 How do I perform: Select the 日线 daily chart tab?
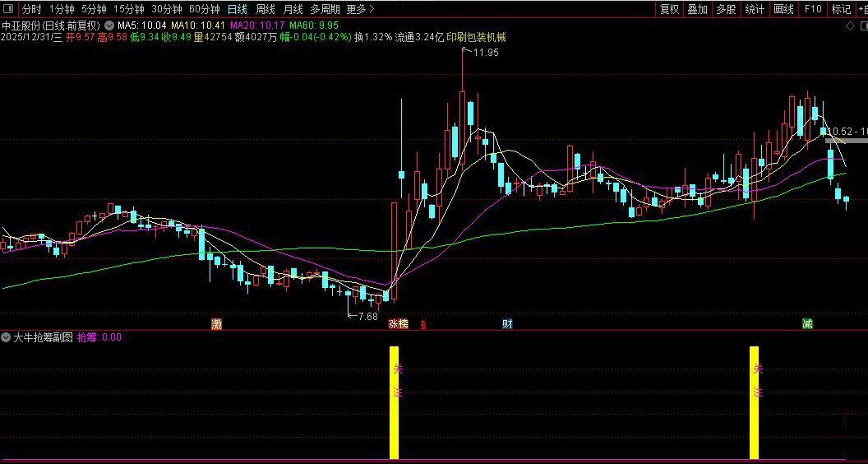tap(237, 9)
